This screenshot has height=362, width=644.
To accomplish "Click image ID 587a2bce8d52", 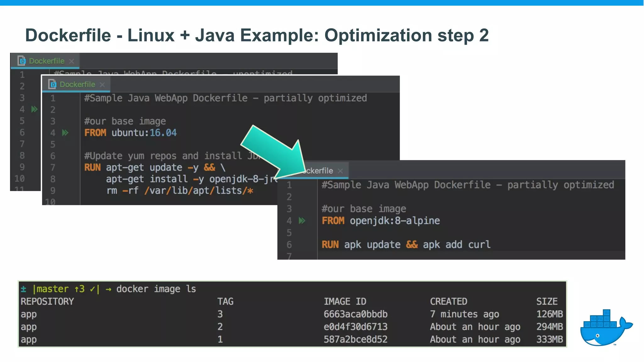I will coord(356,339).
